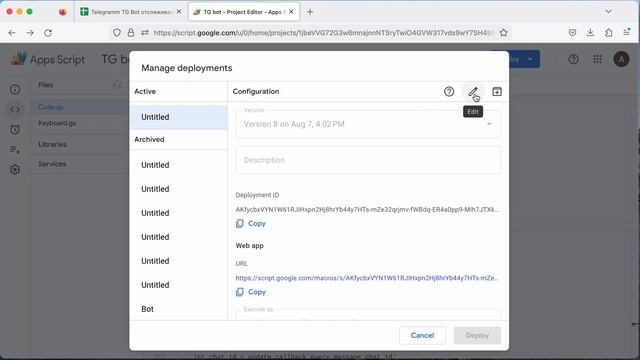Click the Deployment ID value text
Viewport: 640px width, 360px height.
367,209
